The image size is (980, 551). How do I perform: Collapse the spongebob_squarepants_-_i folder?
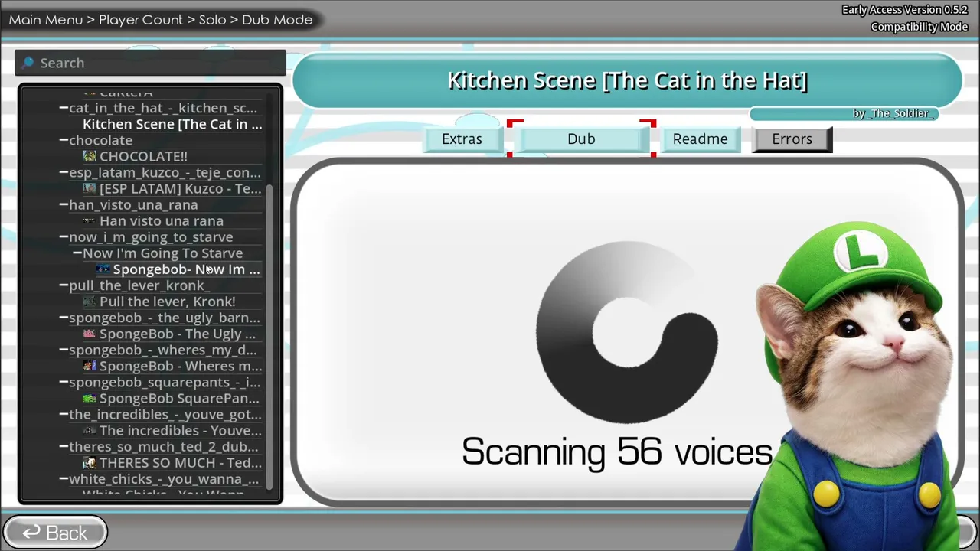click(x=64, y=382)
